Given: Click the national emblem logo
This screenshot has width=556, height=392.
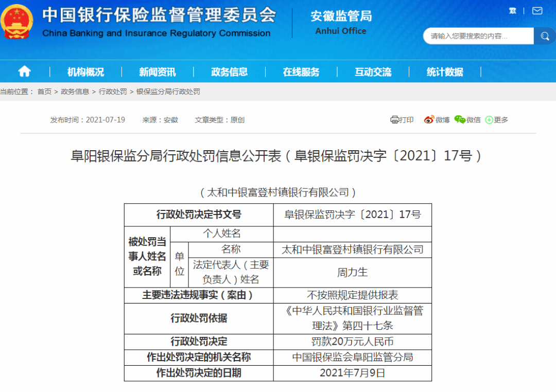Looking at the screenshot, I should [x=16, y=22].
